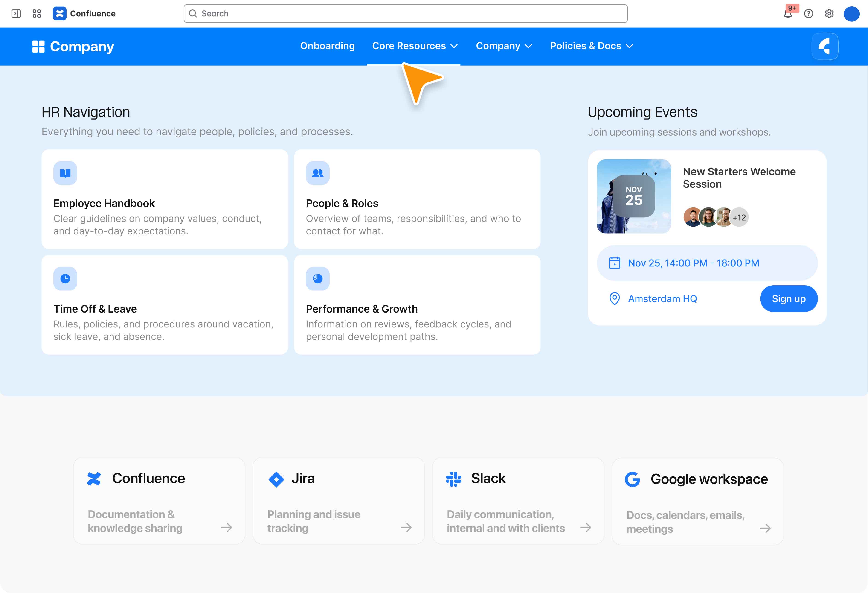Click the crescent logo button in banner
Viewport: 868px width, 593px height.
point(825,47)
